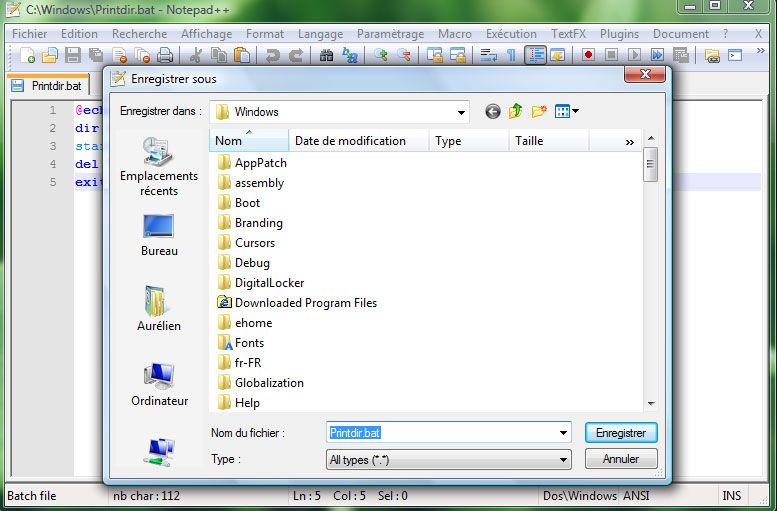
Task: Open the Type file filter dropdown
Action: [x=448, y=459]
